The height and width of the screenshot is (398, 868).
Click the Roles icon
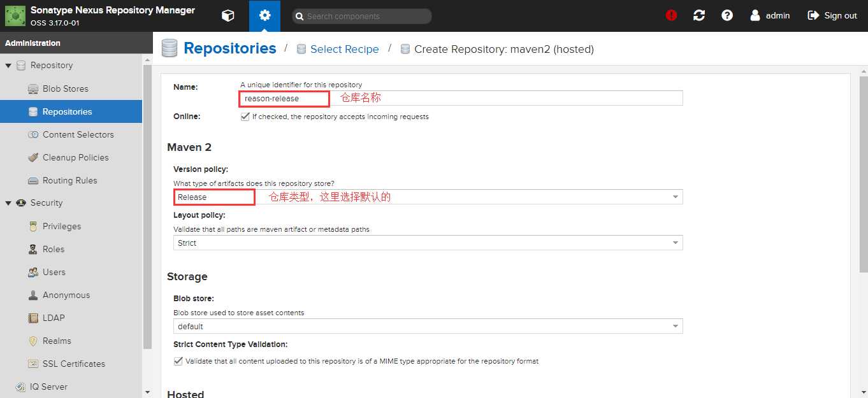pyautogui.click(x=33, y=249)
